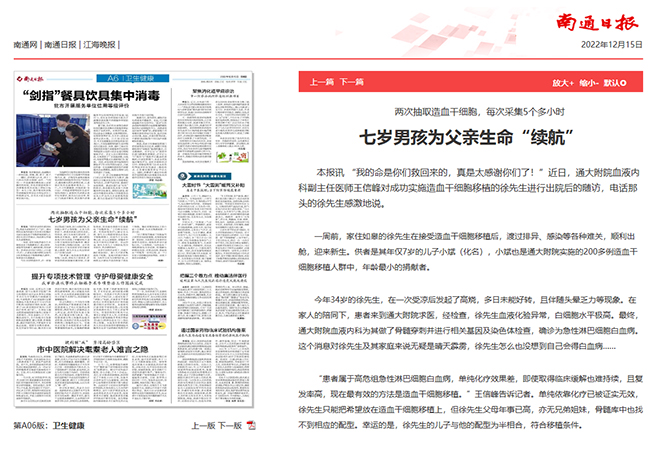650x449 pixels.
Task: Go to previous page with 上一版
Action: pos(202,426)
